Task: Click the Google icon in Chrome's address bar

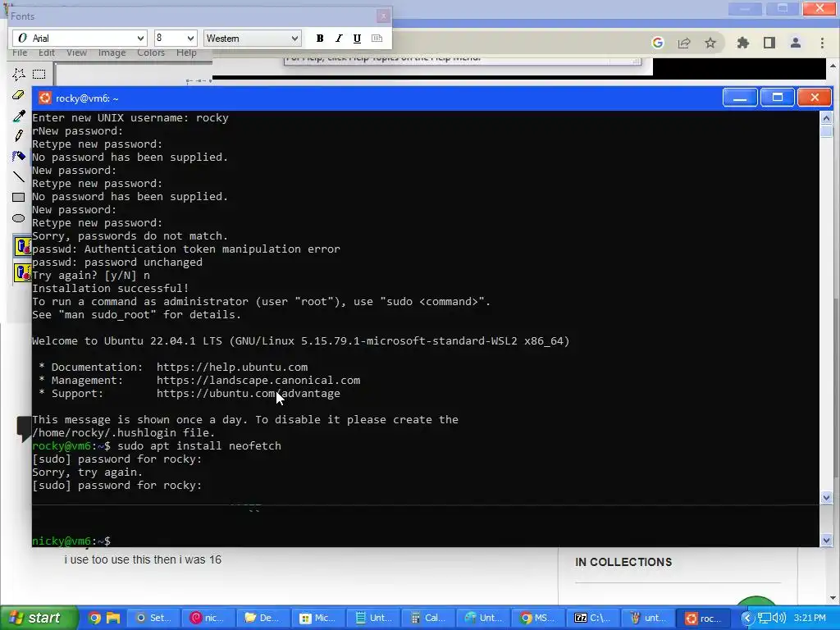Action: coord(658,43)
